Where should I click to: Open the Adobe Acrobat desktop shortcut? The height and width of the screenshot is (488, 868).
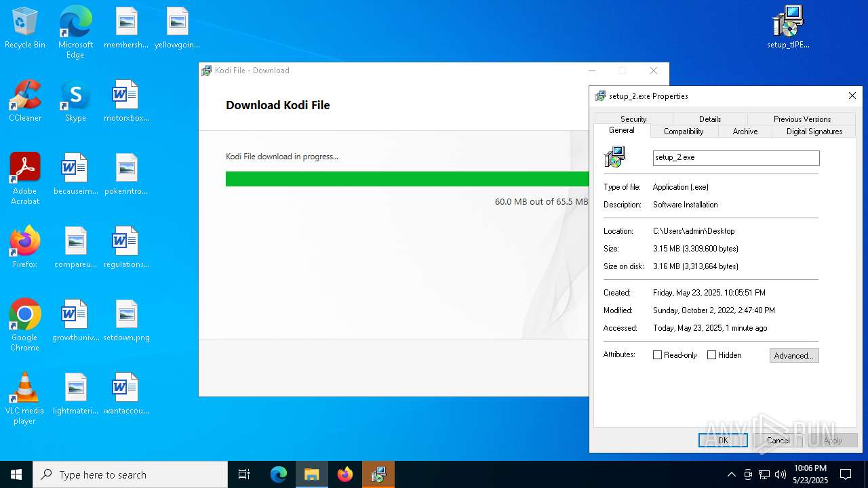[25, 179]
